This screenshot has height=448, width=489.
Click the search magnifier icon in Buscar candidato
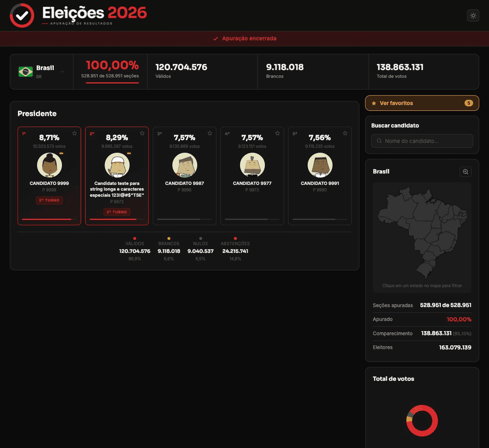coord(379,141)
